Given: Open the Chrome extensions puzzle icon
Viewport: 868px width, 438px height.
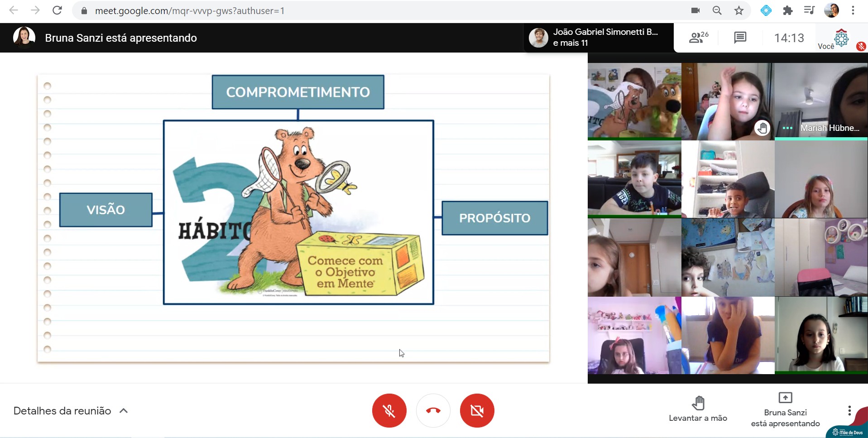Looking at the screenshot, I should [x=788, y=10].
